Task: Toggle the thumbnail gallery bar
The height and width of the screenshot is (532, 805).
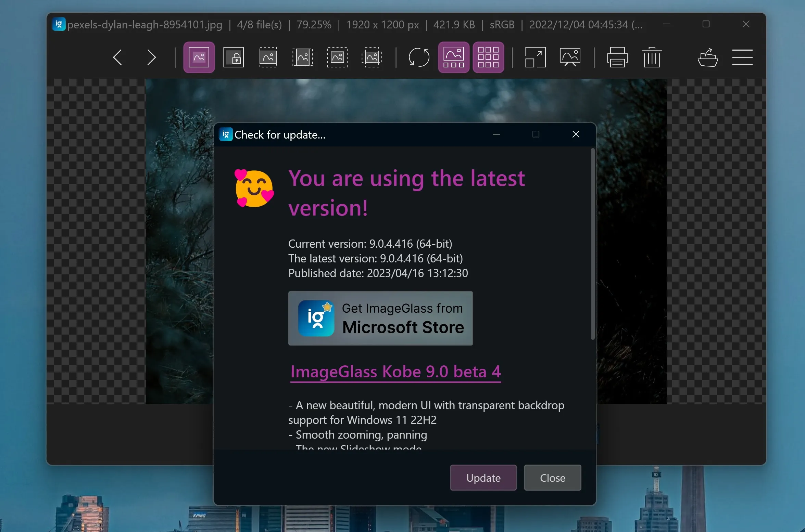Action: pos(453,57)
